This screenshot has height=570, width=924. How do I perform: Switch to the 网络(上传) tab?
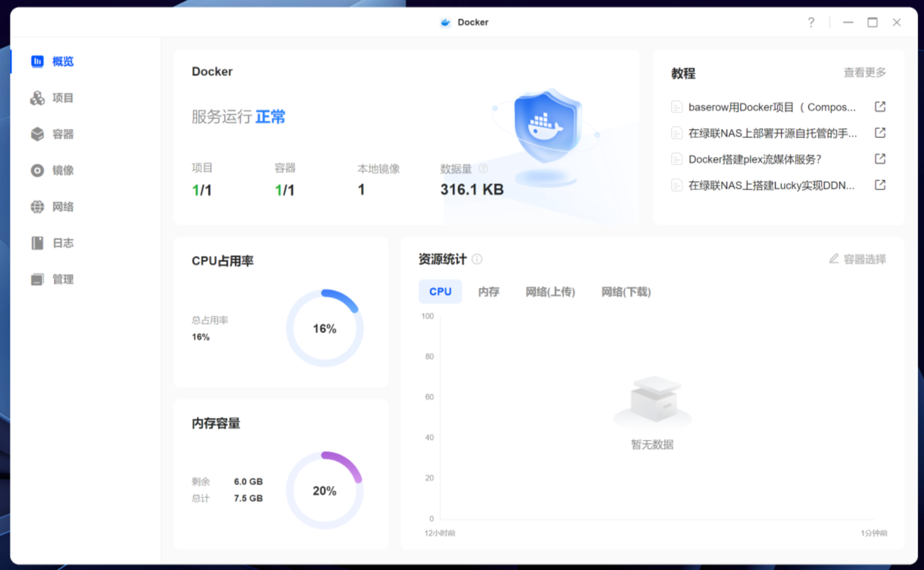tap(550, 292)
